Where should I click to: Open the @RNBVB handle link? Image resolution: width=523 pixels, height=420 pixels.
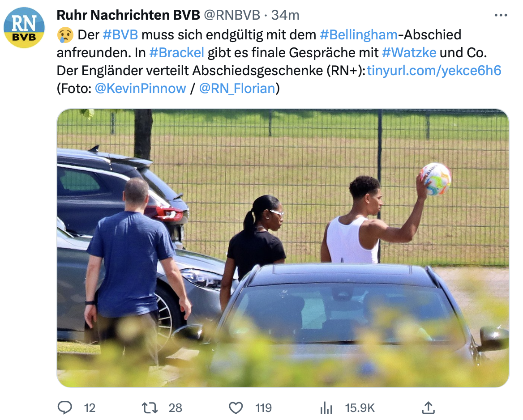[232, 15]
